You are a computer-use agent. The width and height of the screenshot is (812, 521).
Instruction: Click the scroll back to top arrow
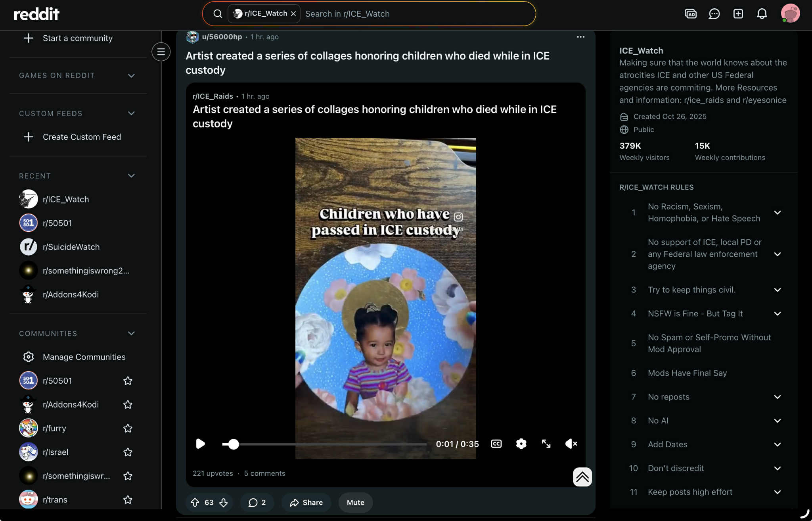click(x=582, y=477)
